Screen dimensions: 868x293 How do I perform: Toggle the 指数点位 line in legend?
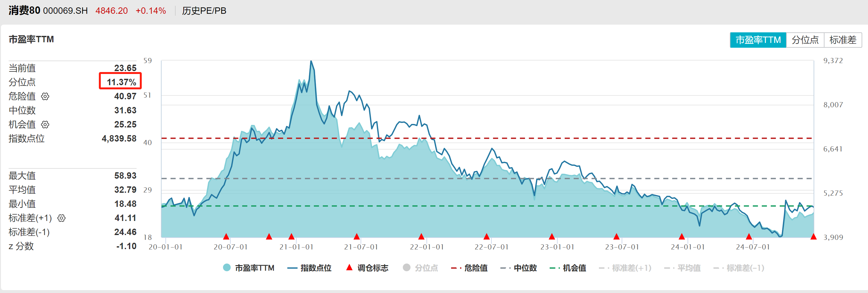point(309,268)
